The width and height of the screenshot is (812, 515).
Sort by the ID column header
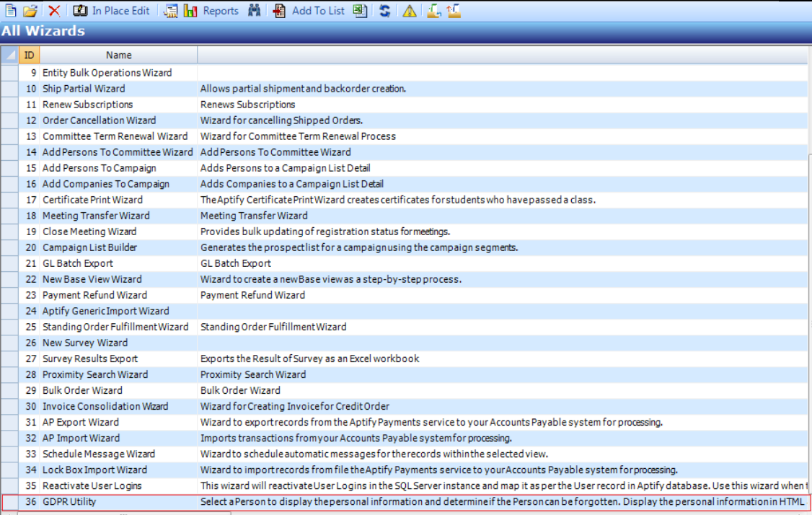29,55
